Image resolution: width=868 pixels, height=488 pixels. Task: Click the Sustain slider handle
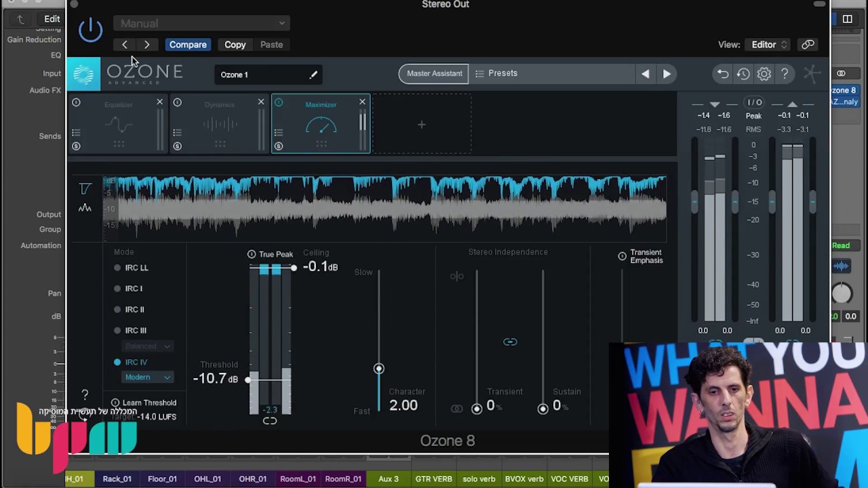click(542, 409)
